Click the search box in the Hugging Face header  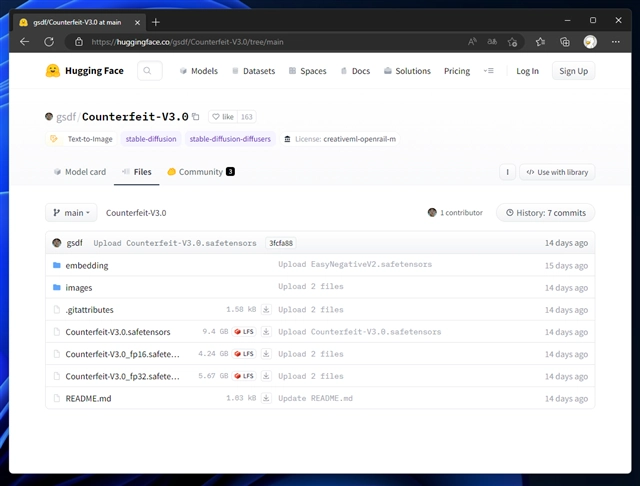[150, 71]
